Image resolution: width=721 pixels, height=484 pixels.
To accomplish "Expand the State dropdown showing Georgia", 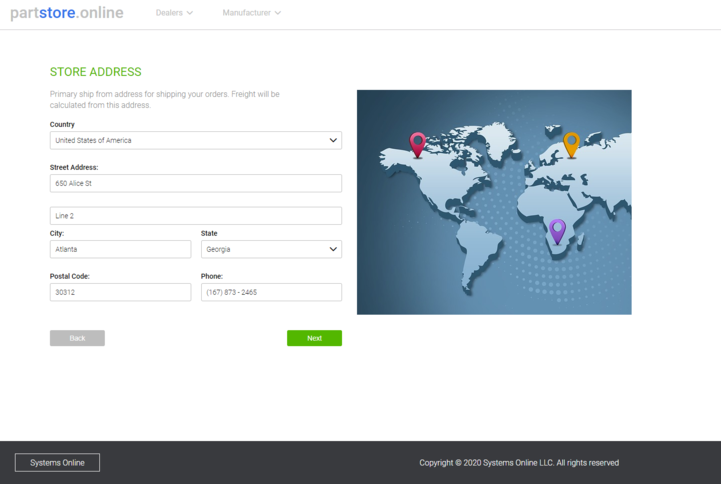I will click(271, 249).
